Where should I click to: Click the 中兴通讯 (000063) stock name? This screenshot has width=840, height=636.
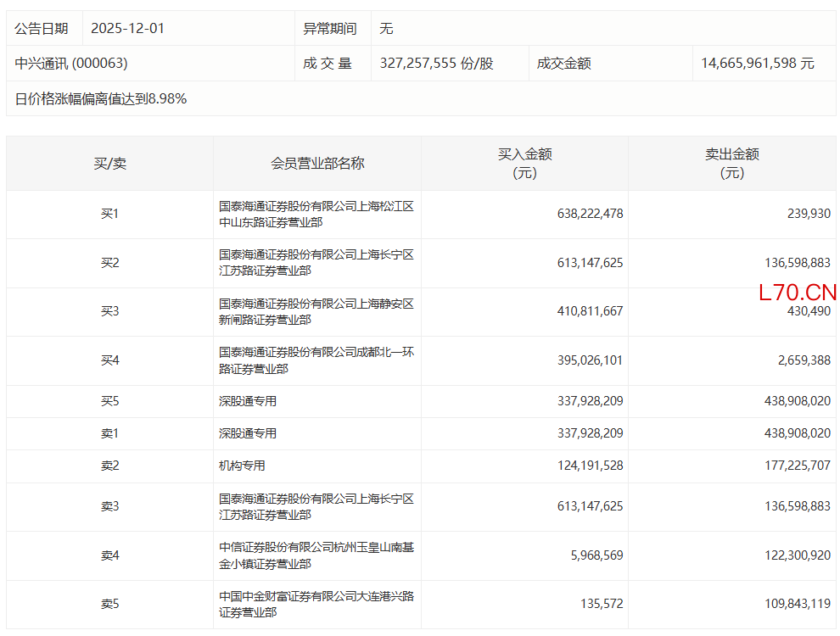pyautogui.click(x=71, y=64)
